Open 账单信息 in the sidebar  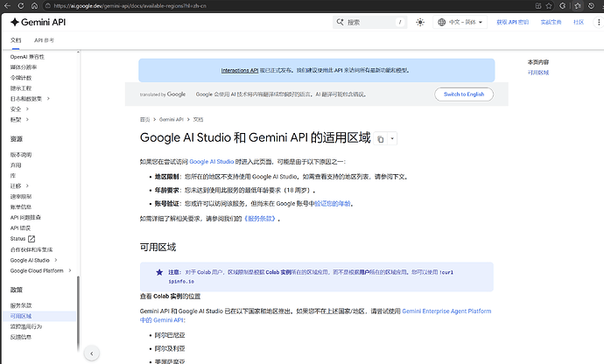pos(21,206)
